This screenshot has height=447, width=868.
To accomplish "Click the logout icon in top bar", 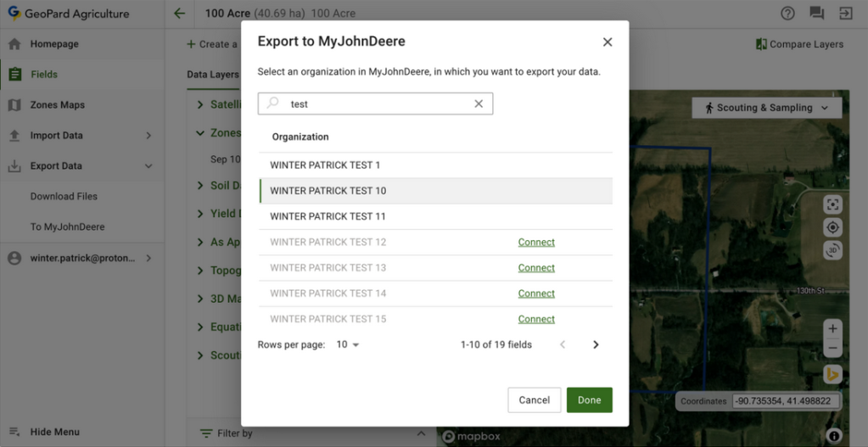I will [x=845, y=14].
